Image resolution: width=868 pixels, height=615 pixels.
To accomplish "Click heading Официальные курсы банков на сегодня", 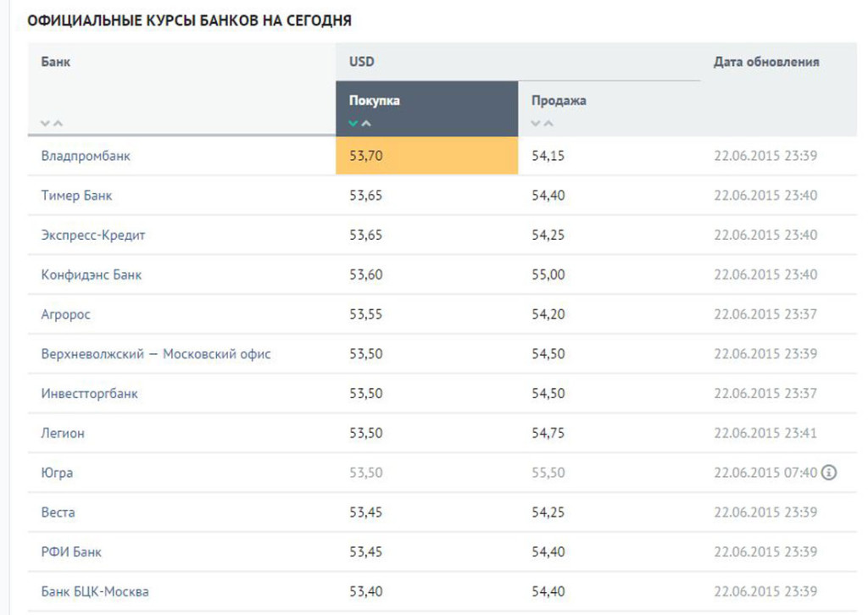I will click(189, 21).
